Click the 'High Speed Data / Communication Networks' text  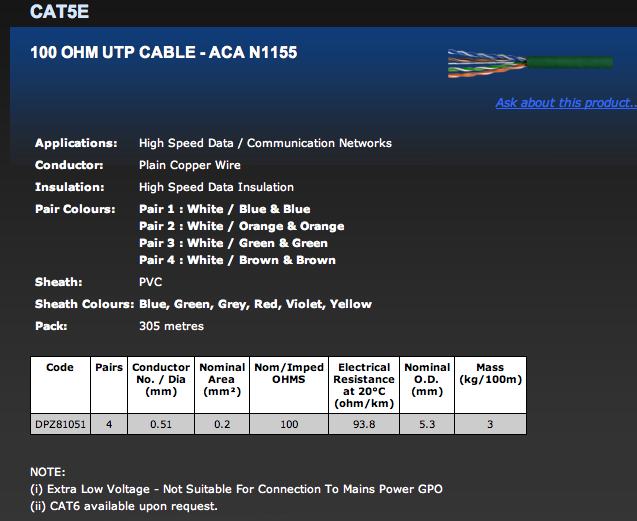[x=265, y=143]
